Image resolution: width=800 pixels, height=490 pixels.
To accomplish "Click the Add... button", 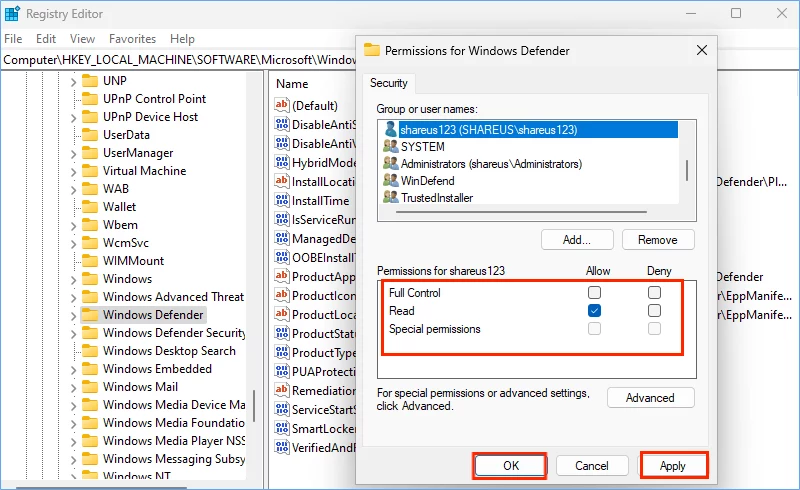I will [577, 240].
